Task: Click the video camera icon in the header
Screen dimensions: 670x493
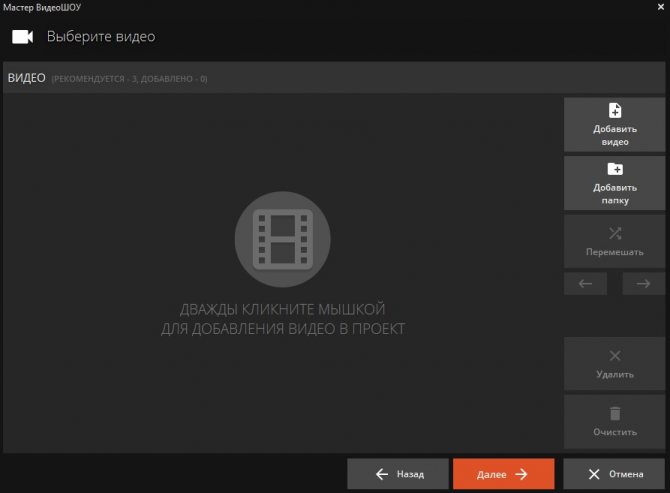Action: 22,37
